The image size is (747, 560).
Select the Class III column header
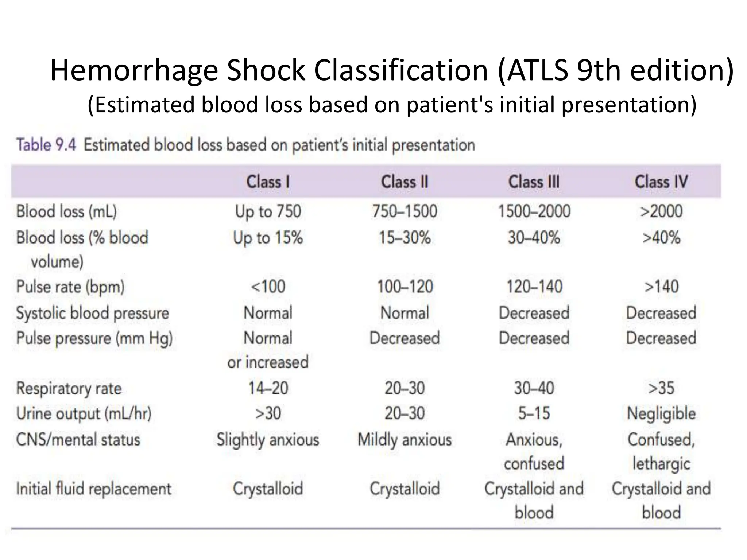pyautogui.click(x=534, y=182)
